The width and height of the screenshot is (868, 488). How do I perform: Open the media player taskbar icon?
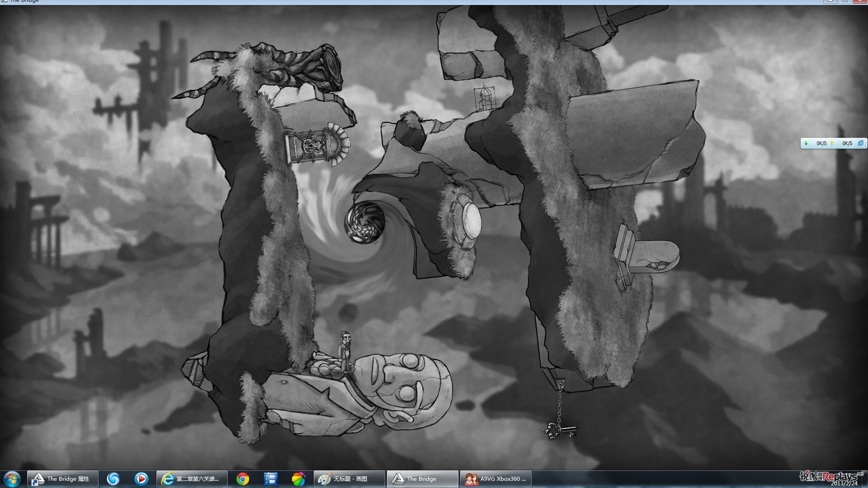tap(141, 479)
